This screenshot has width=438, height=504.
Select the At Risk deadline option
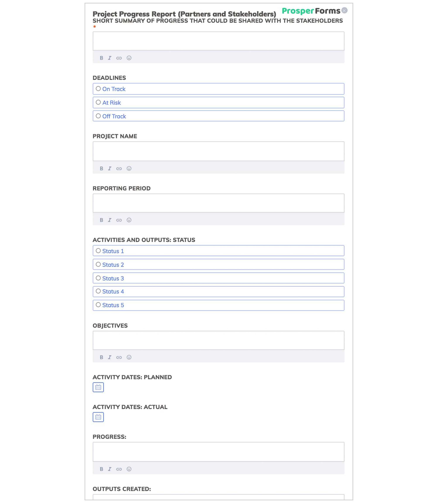[x=98, y=102]
